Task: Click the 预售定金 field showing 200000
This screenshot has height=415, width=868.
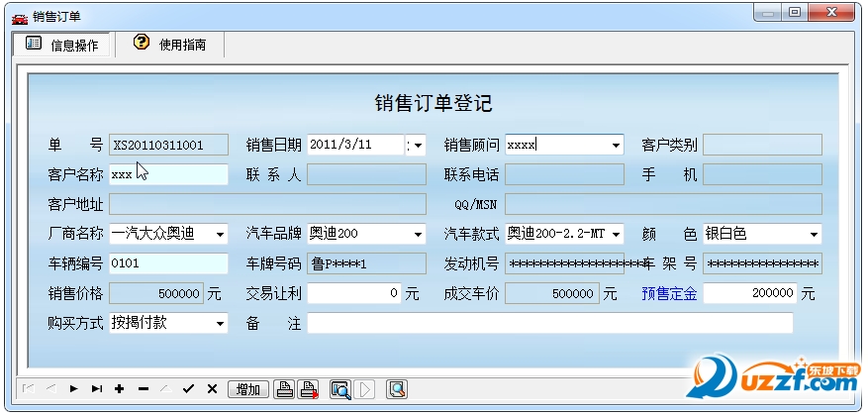Action: pyautogui.click(x=750, y=293)
